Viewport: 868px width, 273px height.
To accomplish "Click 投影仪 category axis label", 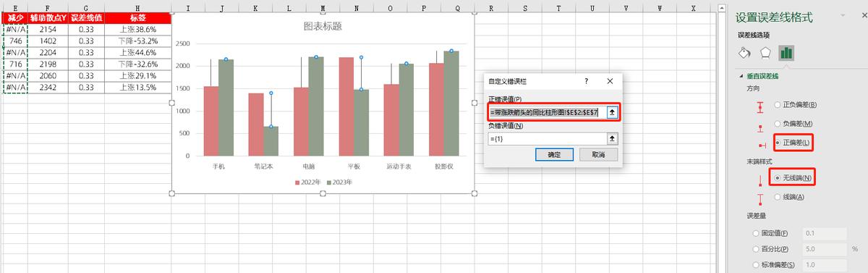I will (443, 166).
